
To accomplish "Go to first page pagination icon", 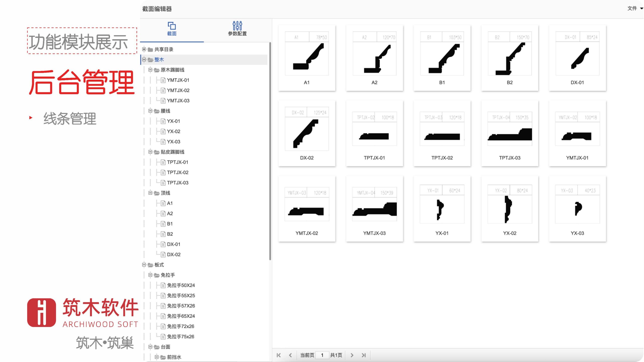I will [x=279, y=355].
